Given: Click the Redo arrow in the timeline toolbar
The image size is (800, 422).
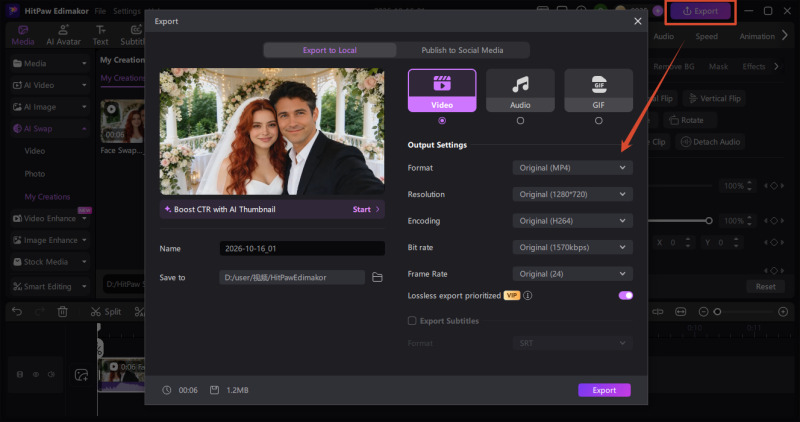Looking at the screenshot, I should pyautogui.click(x=40, y=311).
